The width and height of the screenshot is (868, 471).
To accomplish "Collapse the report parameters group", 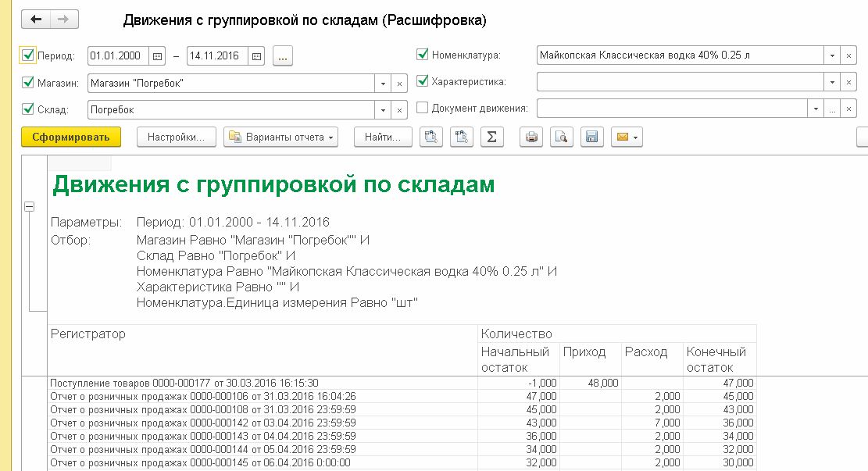I will click(30, 206).
